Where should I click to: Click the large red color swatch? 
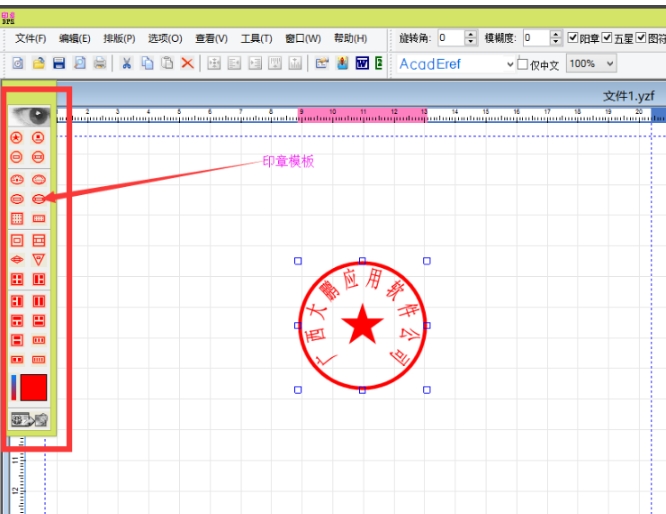click(34, 387)
